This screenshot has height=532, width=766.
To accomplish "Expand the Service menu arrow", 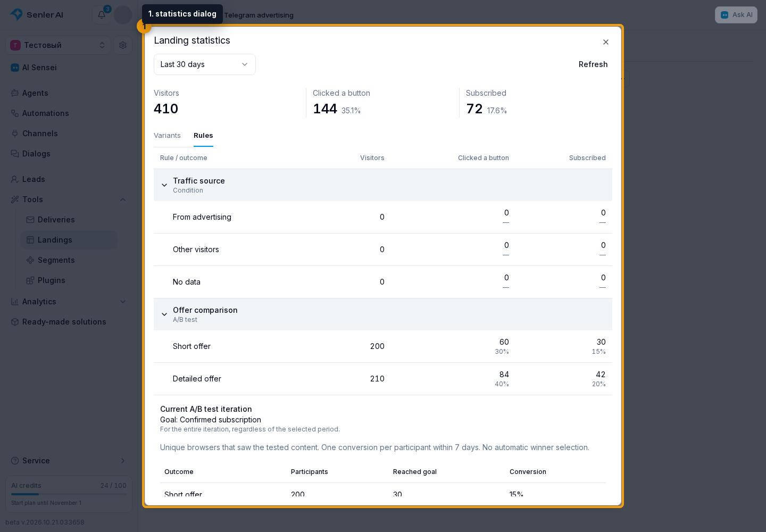I will (123, 461).
